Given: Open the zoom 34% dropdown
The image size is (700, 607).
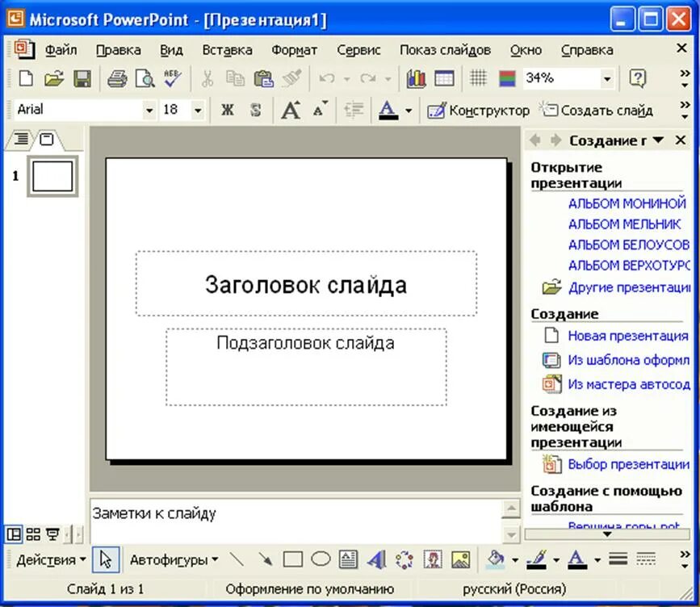Looking at the screenshot, I should [x=606, y=79].
